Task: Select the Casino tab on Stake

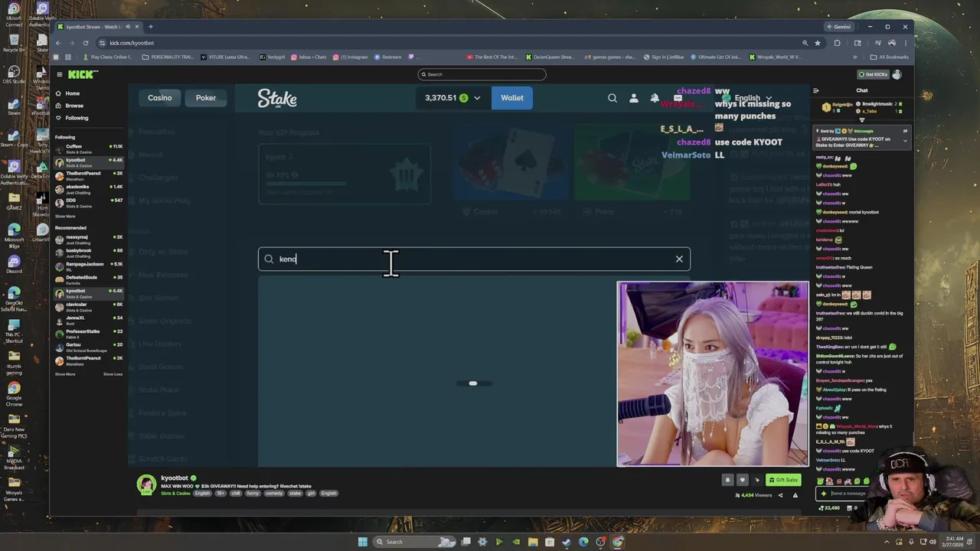Action: click(x=160, y=98)
